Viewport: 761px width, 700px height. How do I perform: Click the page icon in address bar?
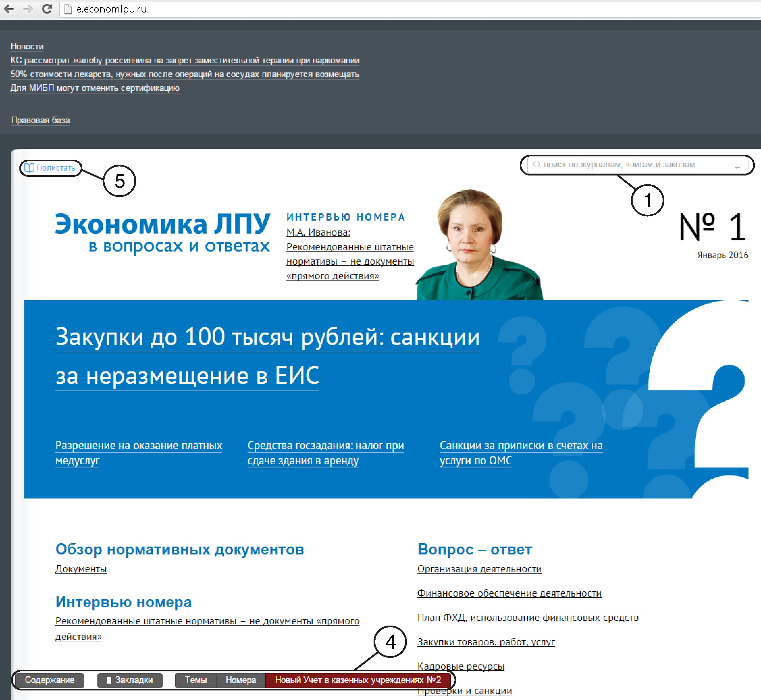[68, 9]
